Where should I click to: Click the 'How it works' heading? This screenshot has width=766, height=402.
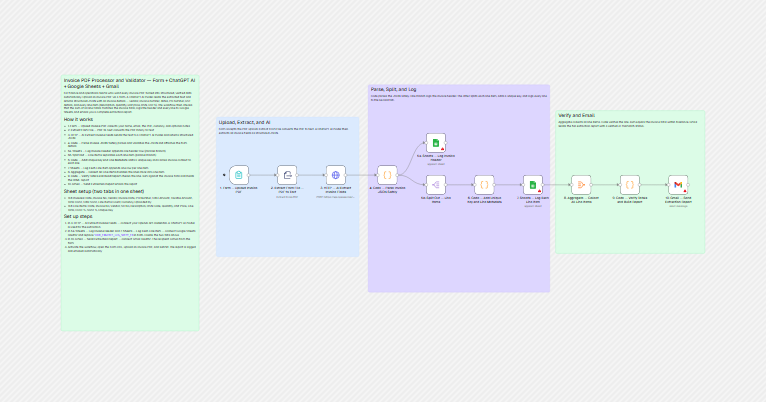tap(78, 119)
